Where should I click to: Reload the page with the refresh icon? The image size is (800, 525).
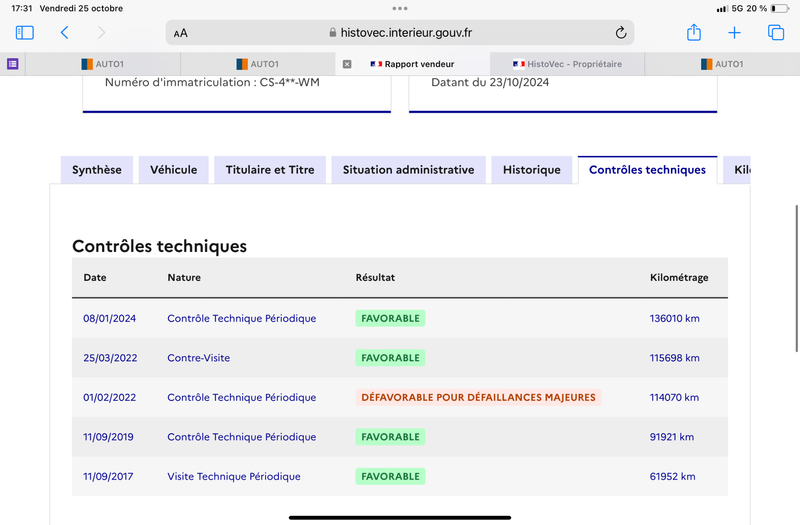(x=620, y=33)
